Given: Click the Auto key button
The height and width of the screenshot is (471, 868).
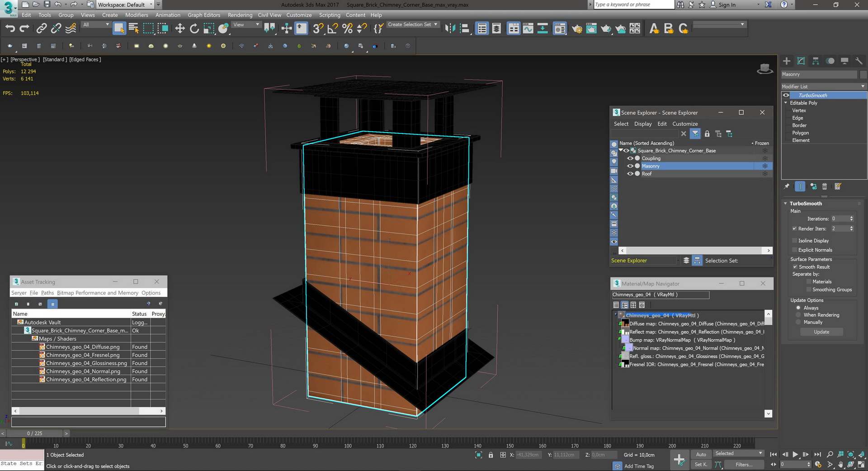Looking at the screenshot, I should pyautogui.click(x=701, y=454).
